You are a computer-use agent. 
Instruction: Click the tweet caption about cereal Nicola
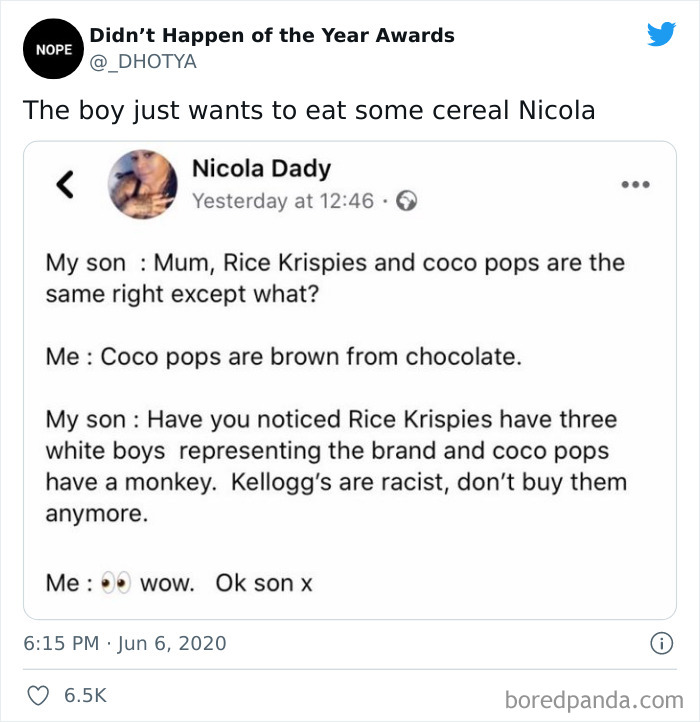(309, 110)
